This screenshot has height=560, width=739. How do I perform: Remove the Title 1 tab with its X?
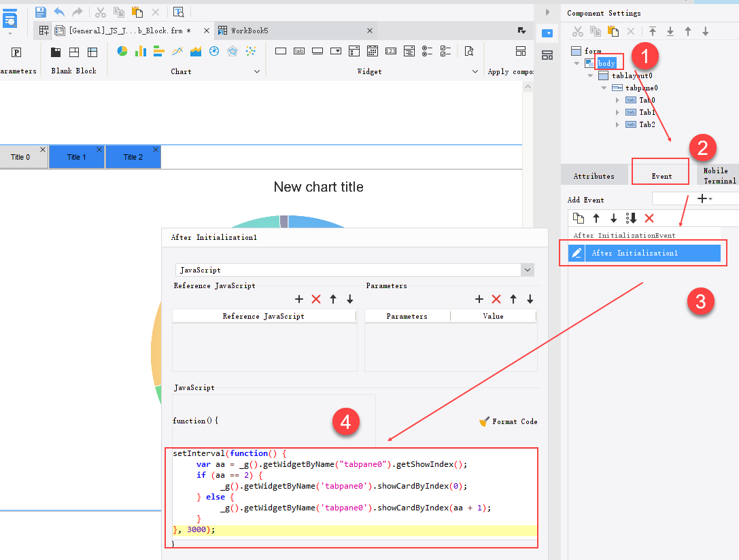point(99,150)
